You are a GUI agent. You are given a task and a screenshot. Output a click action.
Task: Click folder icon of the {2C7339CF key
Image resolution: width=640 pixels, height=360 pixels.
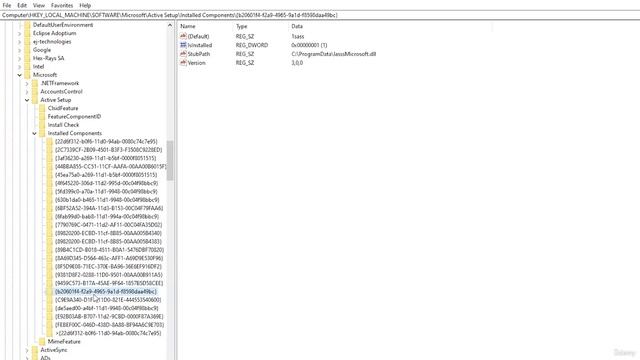click(x=50, y=150)
